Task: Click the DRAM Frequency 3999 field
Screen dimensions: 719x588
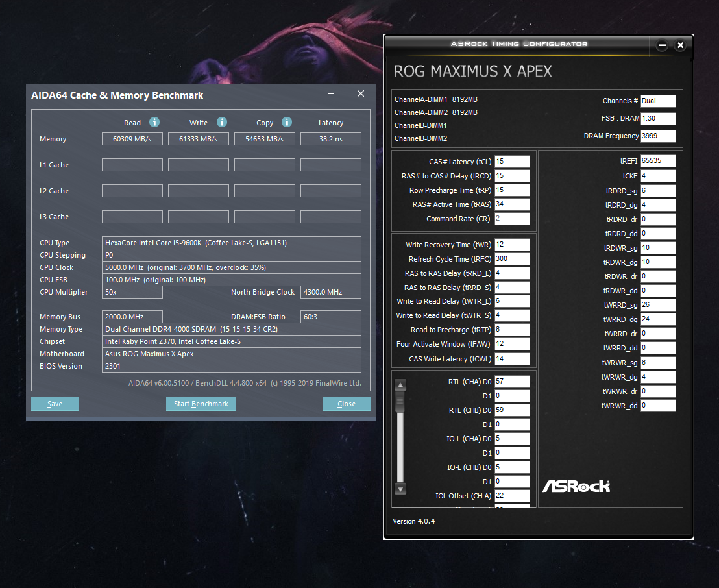Action: (x=658, y=136)
